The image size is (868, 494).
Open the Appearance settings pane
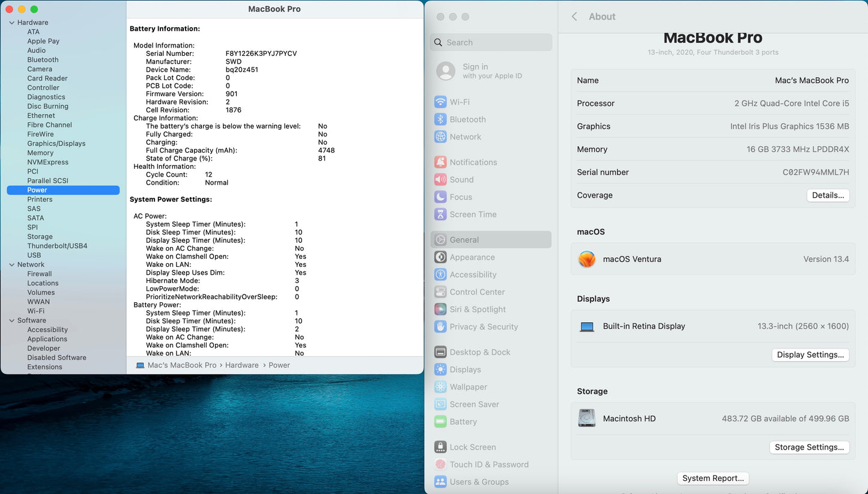[x=472, y=257]
